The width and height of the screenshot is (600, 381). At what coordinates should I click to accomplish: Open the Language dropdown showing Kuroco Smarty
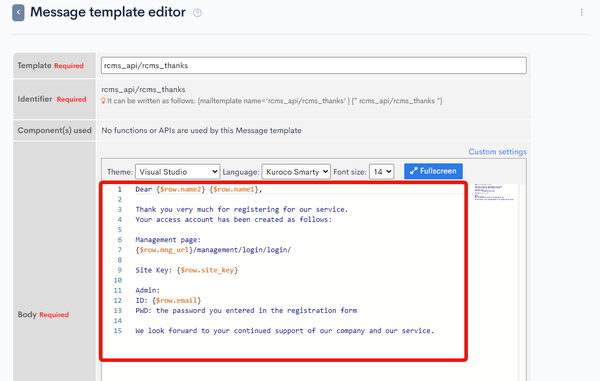pyautogui.click(x=296, y=172)
